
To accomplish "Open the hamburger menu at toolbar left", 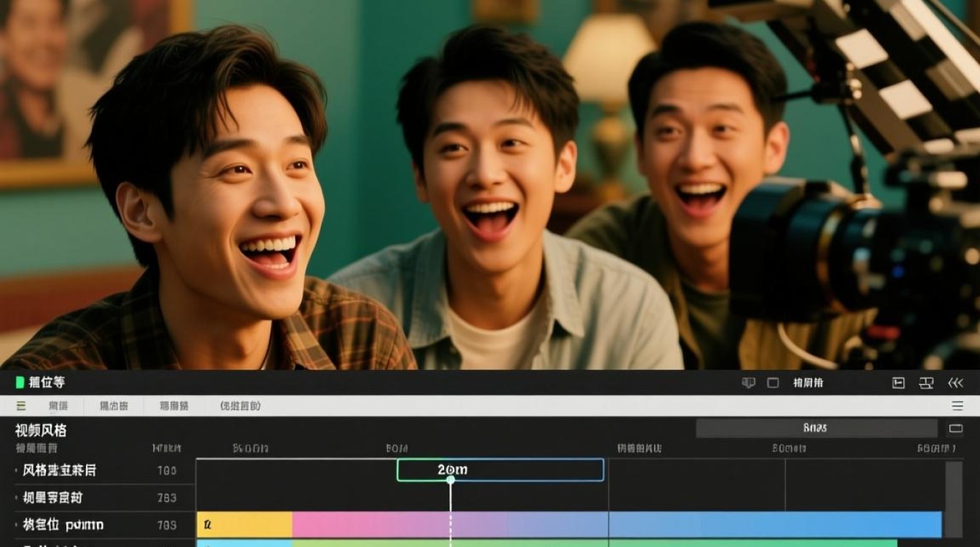I will point(20,406).
